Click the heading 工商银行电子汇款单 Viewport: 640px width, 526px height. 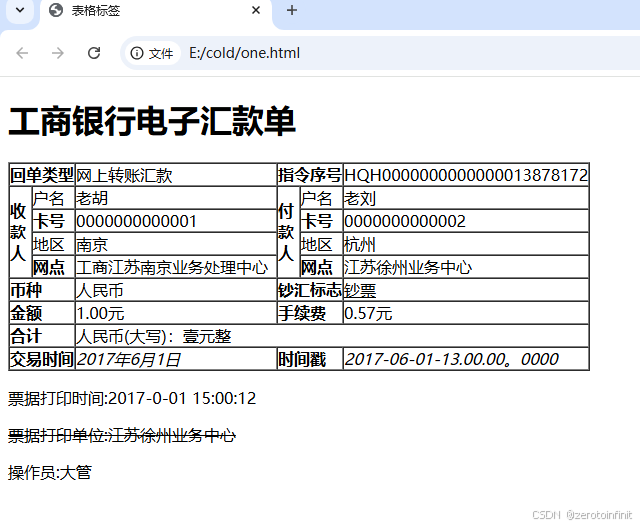point(152,121)
